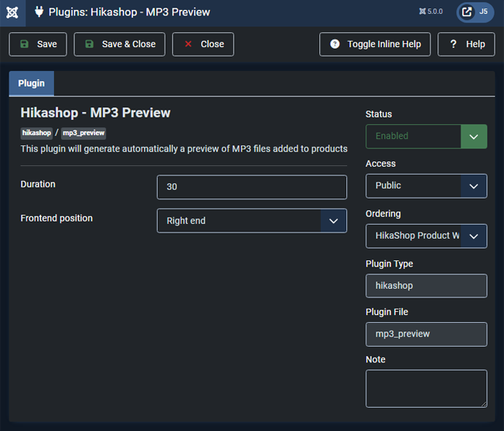Open the Frontend position dropdown
The height and width of the screenshot is (431, 504).
(x=252, y=221)
